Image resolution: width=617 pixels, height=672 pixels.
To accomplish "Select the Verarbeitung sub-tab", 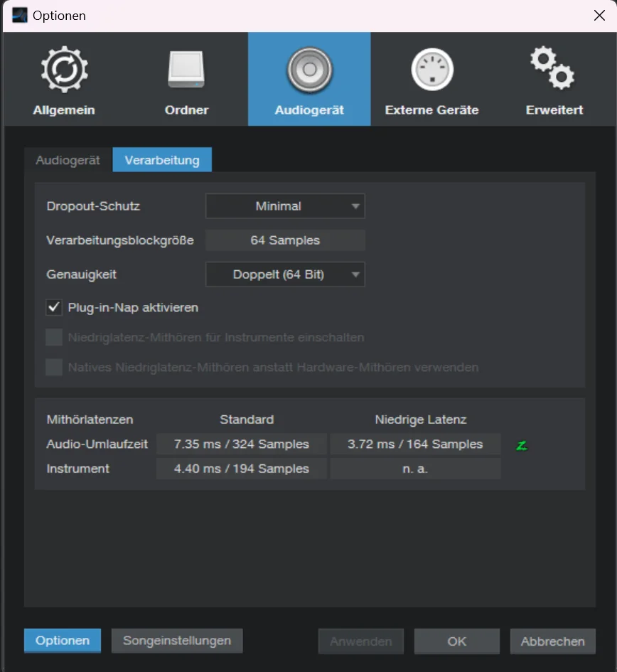I will click(162, 160).
